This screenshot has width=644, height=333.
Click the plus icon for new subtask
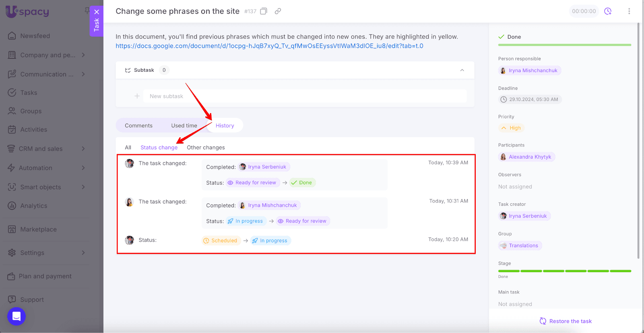137,96
